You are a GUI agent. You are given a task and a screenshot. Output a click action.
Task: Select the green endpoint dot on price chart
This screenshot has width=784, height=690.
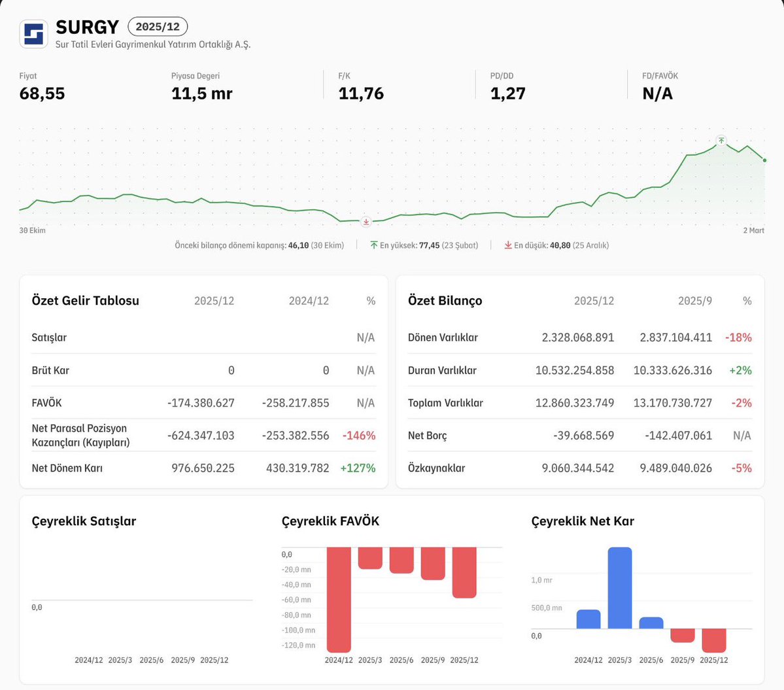pos(764,158)
